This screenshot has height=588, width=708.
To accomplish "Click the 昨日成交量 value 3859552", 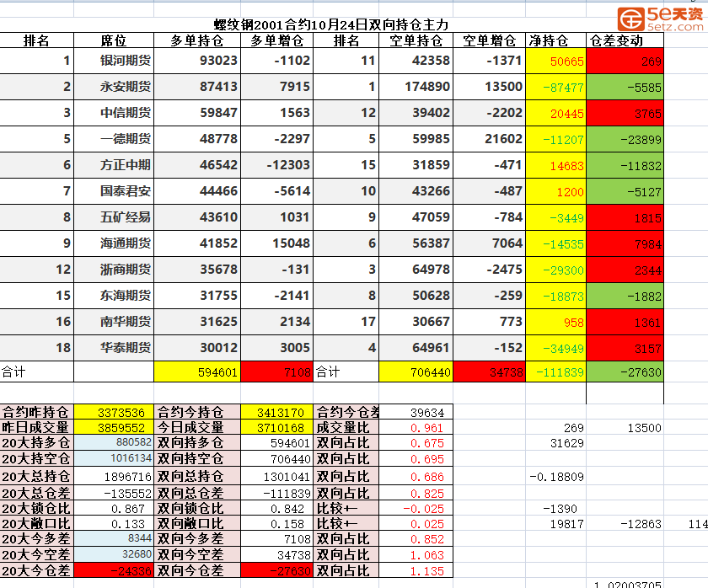I will coord(114,427).
